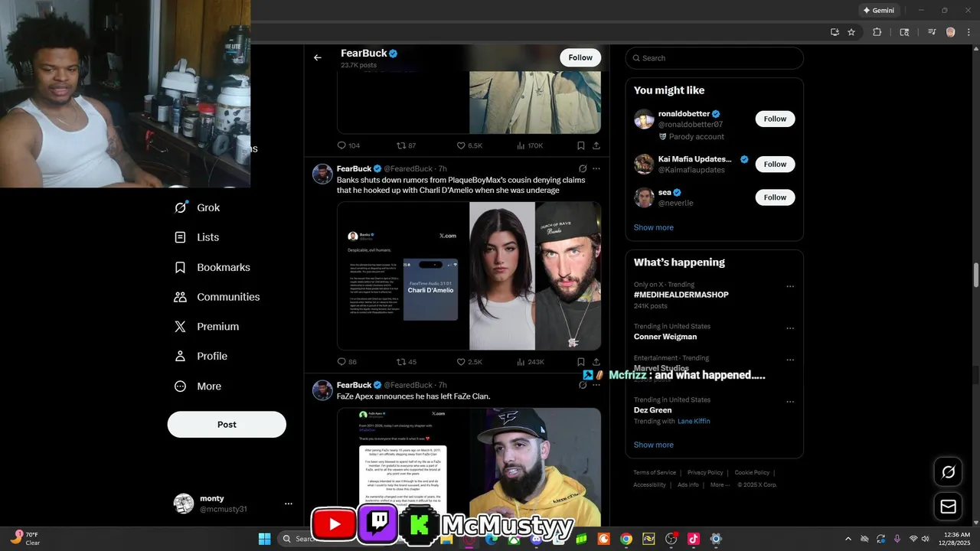980x551 pixels.
Task: Open Gemini in the Chrome title bar
Action: (x=879, y=11)
